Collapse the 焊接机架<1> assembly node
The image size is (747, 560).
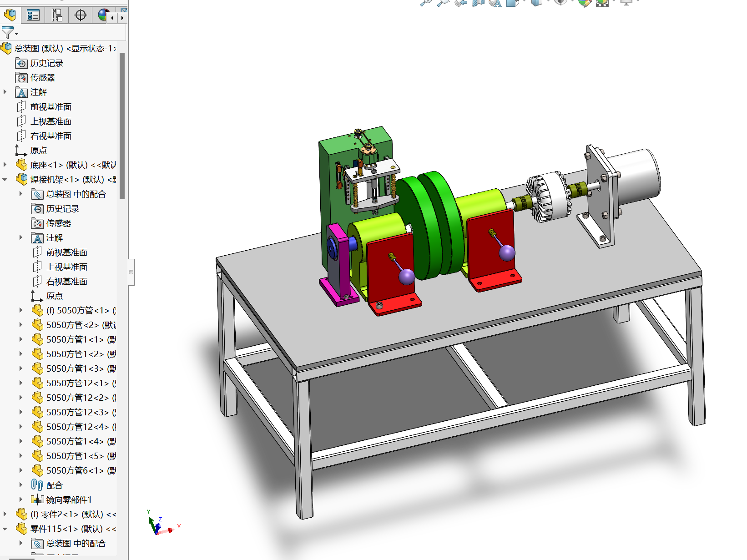point(5,180)
